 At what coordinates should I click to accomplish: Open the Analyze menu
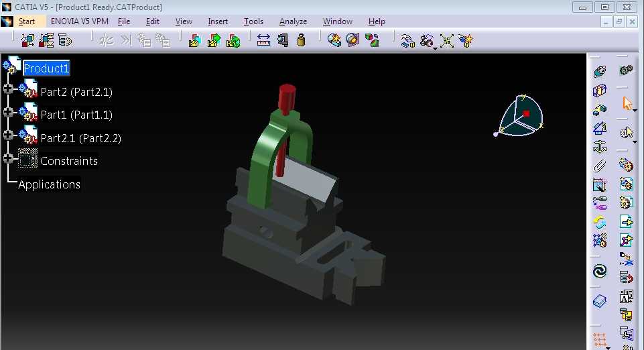pyautogui.click(x=293, y=21)
